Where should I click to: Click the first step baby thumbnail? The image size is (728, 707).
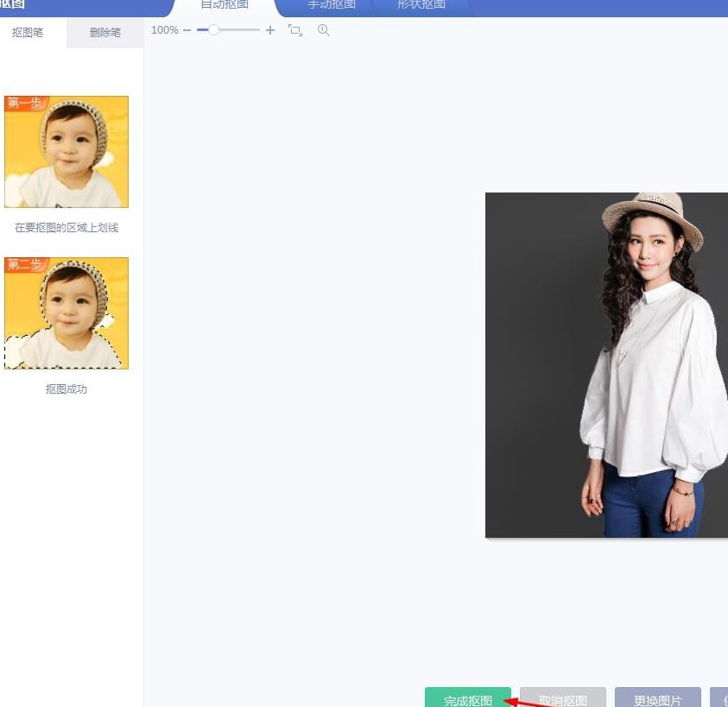66,152
